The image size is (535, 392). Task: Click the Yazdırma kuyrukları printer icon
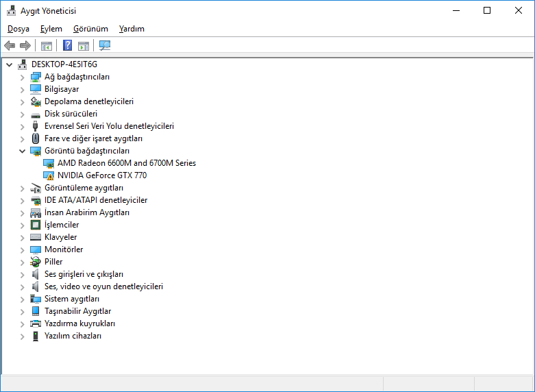tap(36, 323)
